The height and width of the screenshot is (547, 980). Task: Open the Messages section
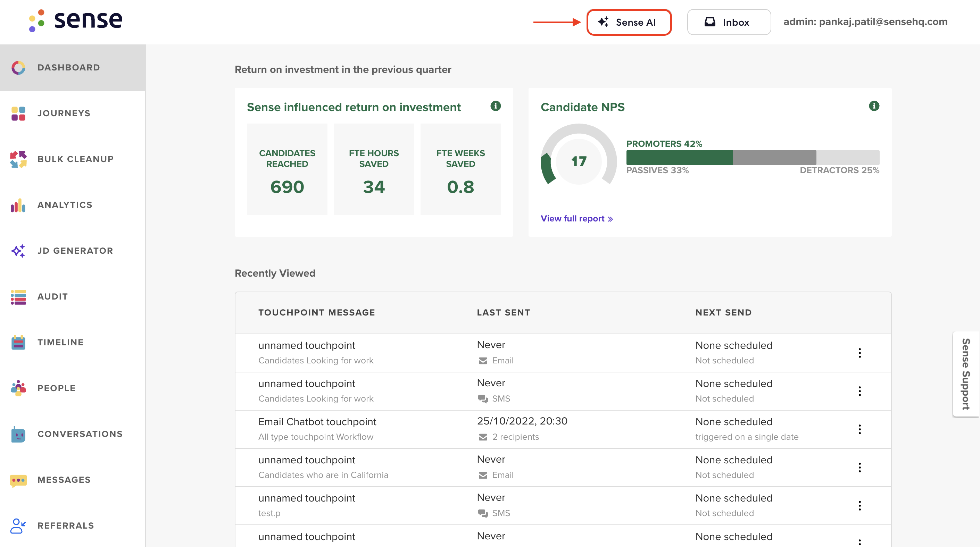click(x=64, y=479)
